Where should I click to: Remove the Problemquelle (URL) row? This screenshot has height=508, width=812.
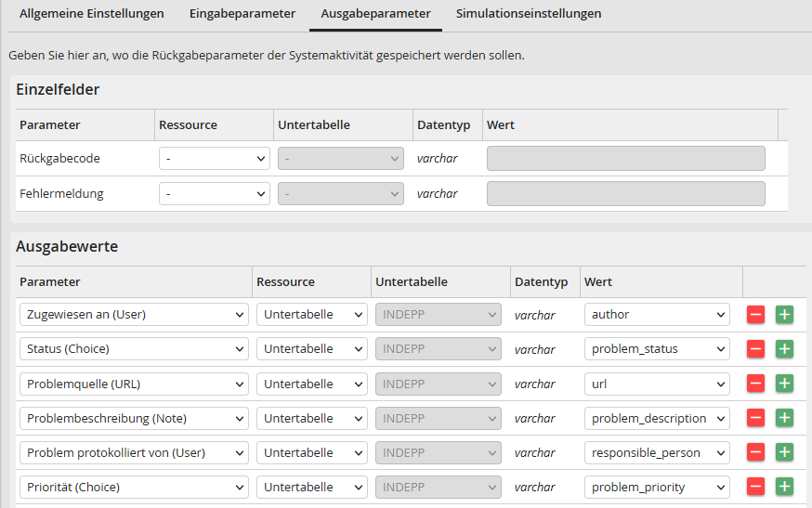tap(755, 384)
